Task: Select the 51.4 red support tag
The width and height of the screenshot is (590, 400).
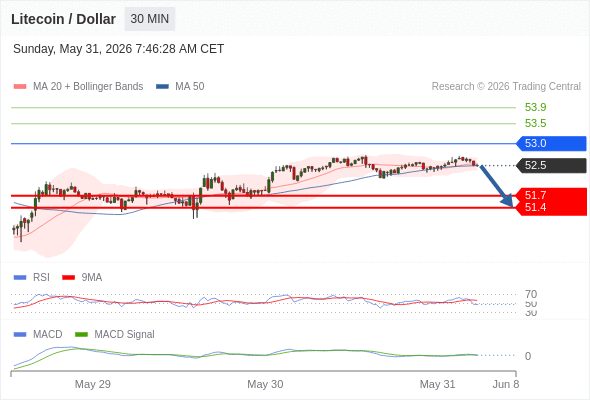Action: click(551, 208)
